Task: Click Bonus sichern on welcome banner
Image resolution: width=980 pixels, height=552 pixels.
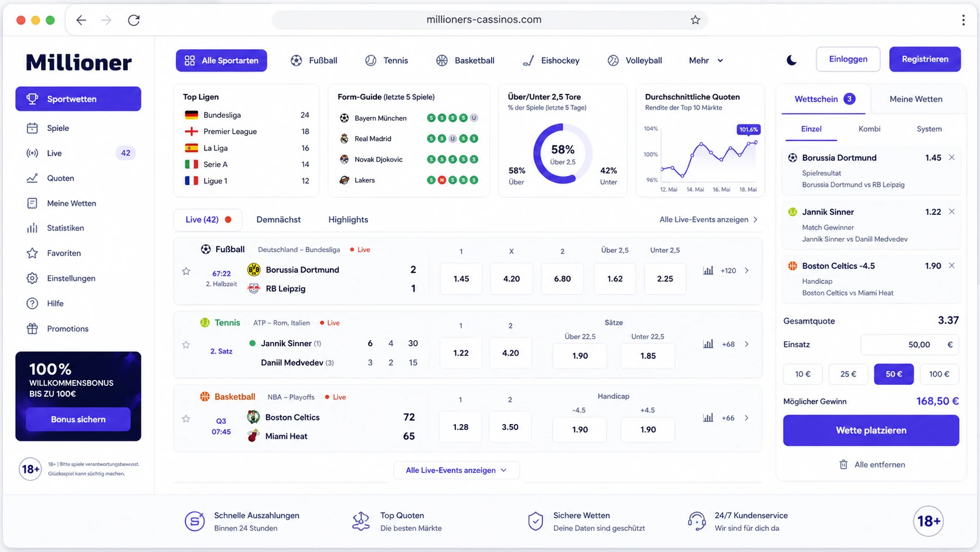Action: 78,419
